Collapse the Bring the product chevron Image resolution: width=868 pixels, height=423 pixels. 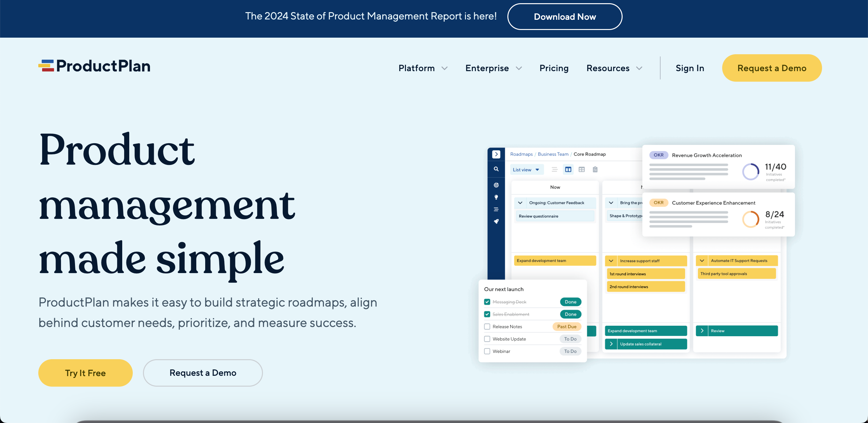(611, 203)
